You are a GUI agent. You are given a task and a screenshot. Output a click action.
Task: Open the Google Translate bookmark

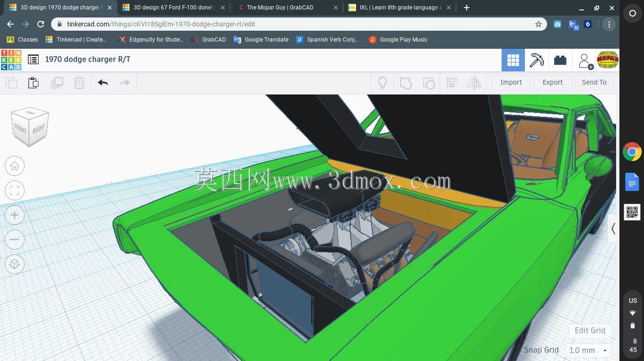click(261, 40)
